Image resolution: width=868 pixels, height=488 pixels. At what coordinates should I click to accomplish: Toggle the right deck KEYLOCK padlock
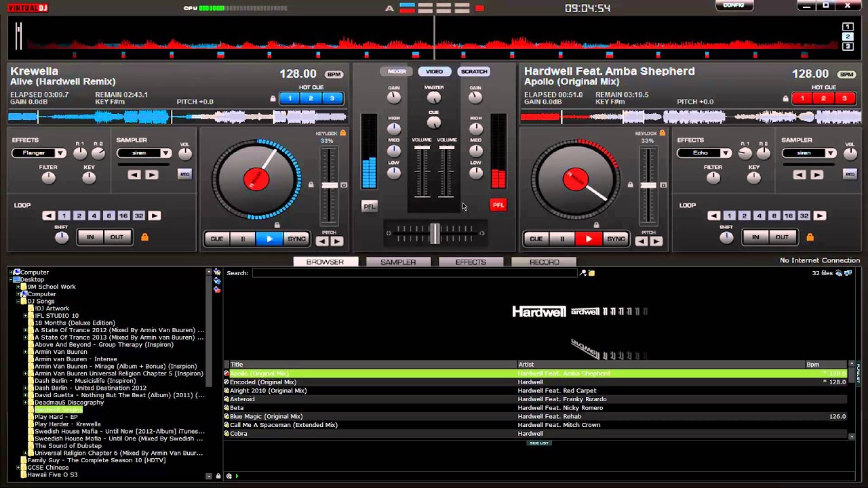click(663, 134)
